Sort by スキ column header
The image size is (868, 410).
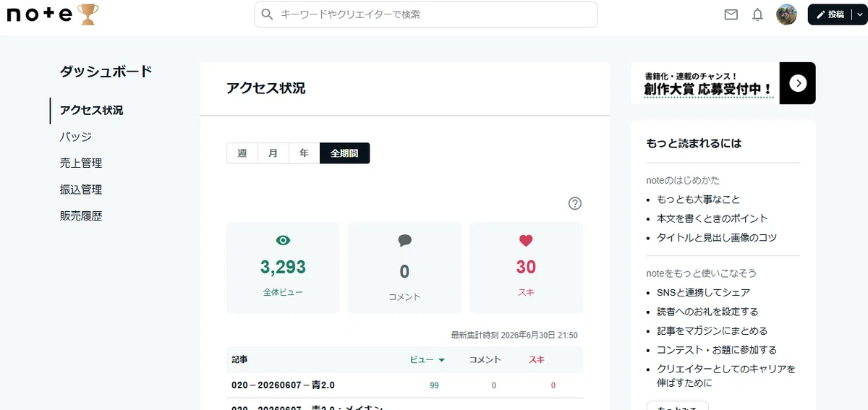pos(537,359)
